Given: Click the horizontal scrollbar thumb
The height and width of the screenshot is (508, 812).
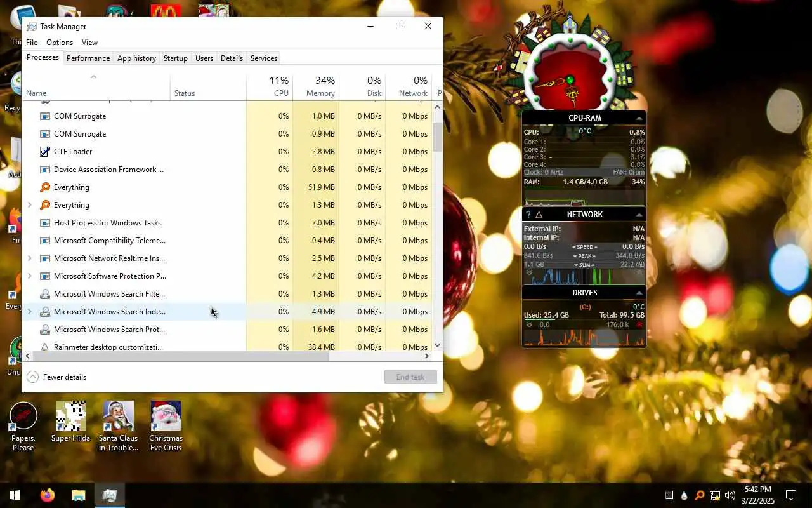Looking at the screenshot, I should pos(180,356).
